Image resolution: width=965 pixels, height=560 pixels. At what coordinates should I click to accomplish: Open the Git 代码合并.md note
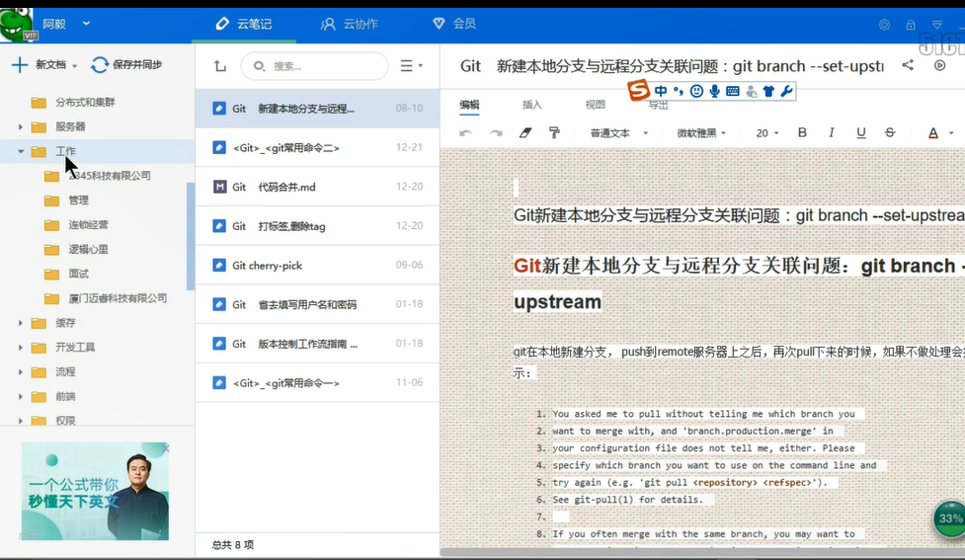[x=317, y=187]
